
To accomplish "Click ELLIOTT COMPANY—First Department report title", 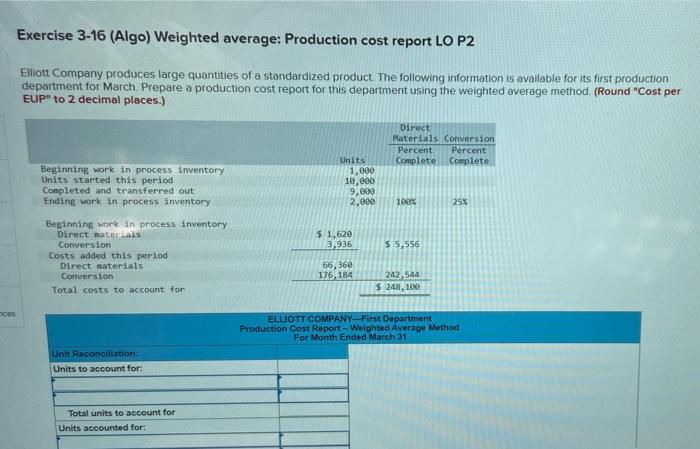I will coord(349,319).
